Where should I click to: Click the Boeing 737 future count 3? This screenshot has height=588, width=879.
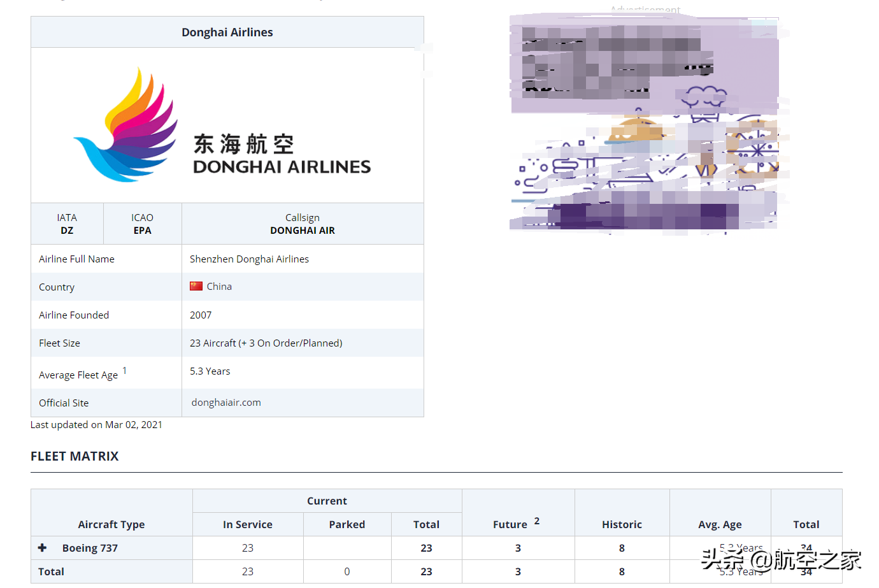click(x=518, y=548)
